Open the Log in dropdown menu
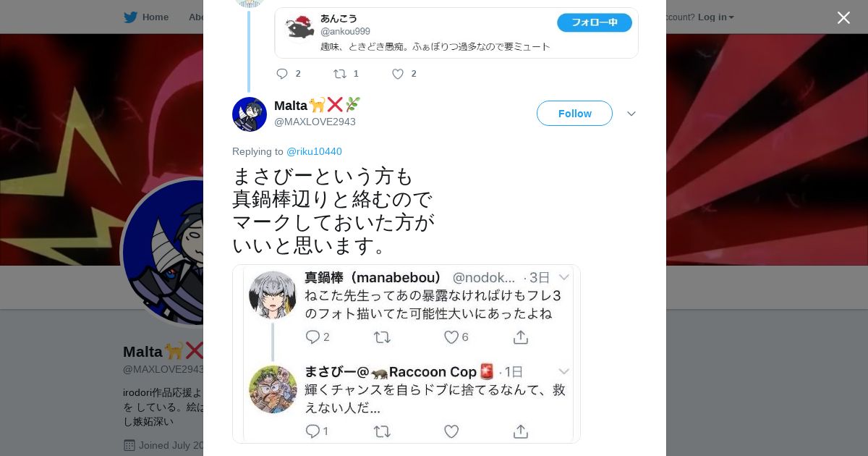 (x=716, y=17)
